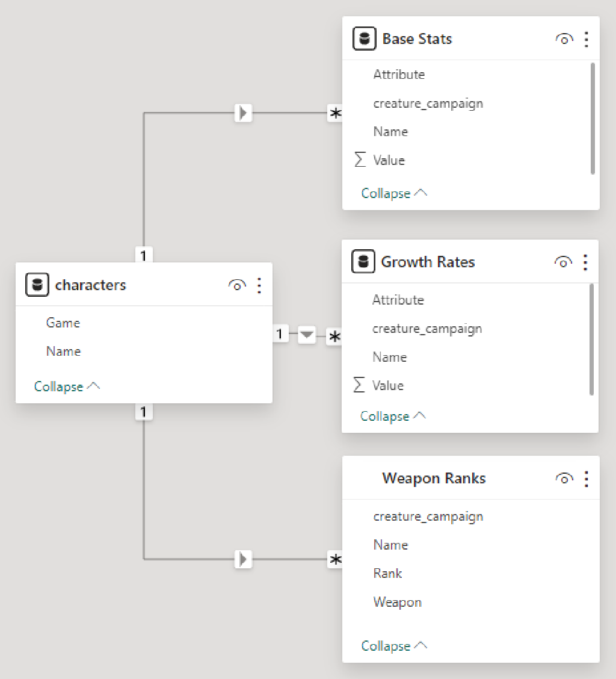The image size is (616, 679).
Task: Open more options menu for Weapon Ranks table
Action: (x=587, y=479)
